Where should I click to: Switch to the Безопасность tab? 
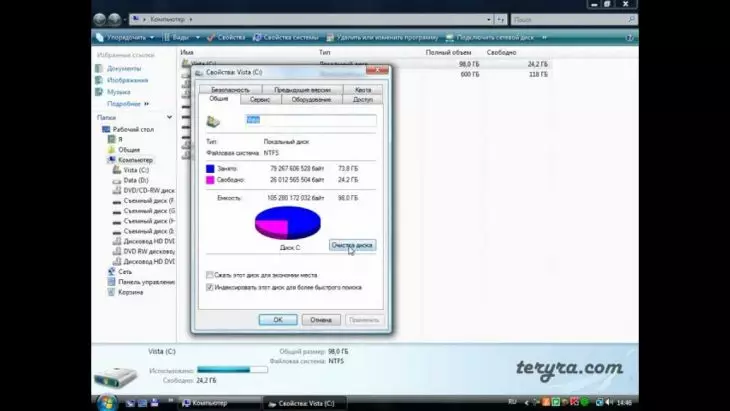(x=230, y=90)
